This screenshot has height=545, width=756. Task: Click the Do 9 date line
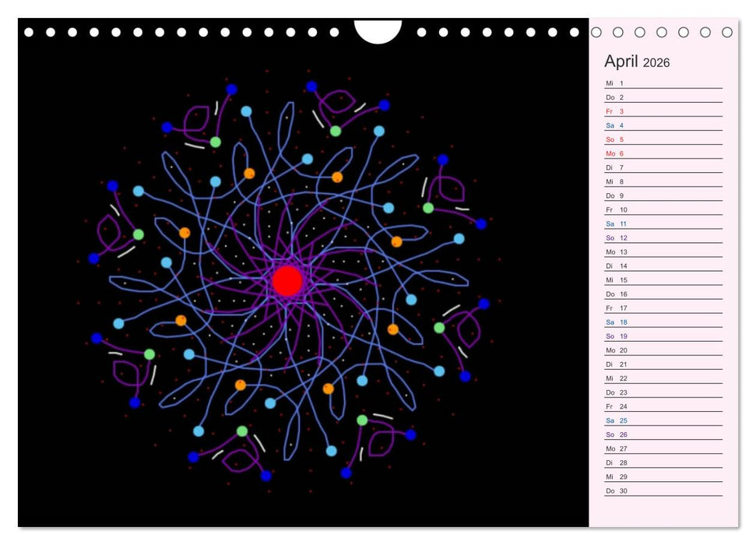click(x=663, y=195)
